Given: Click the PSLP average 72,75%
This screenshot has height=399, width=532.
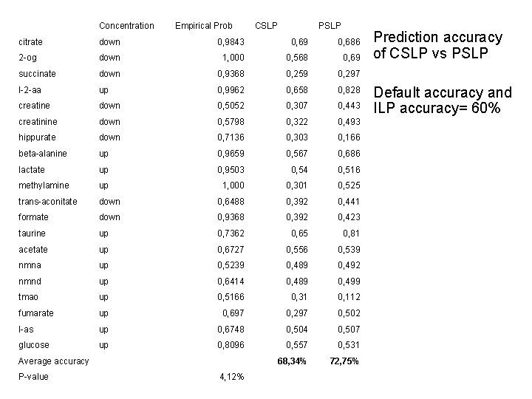Looking at the screenshot, I should tap(344, 361).
